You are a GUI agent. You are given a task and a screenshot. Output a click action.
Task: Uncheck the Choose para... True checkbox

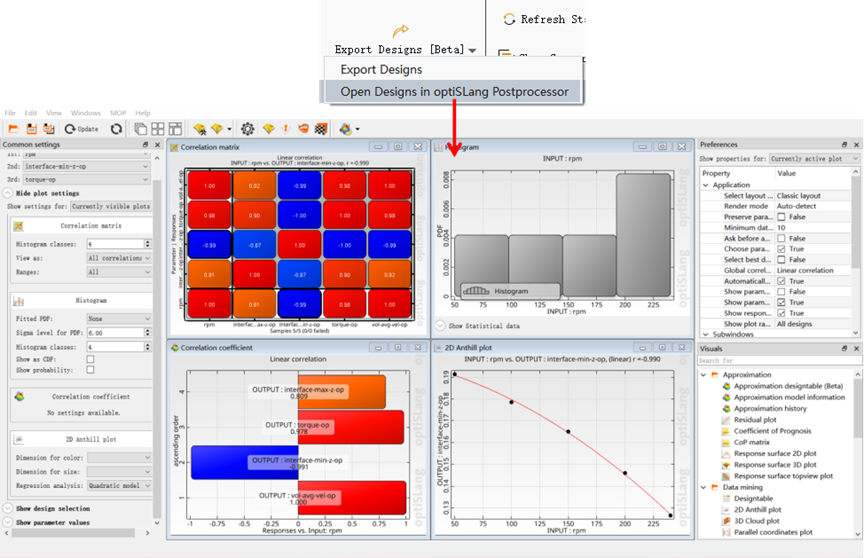pyautogui.click(x=781, y=249)
